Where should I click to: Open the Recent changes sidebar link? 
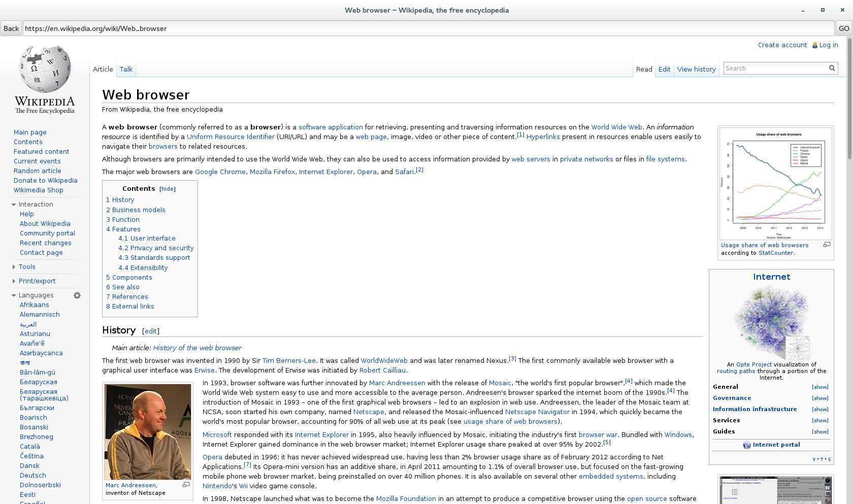[x=46, y=243]
